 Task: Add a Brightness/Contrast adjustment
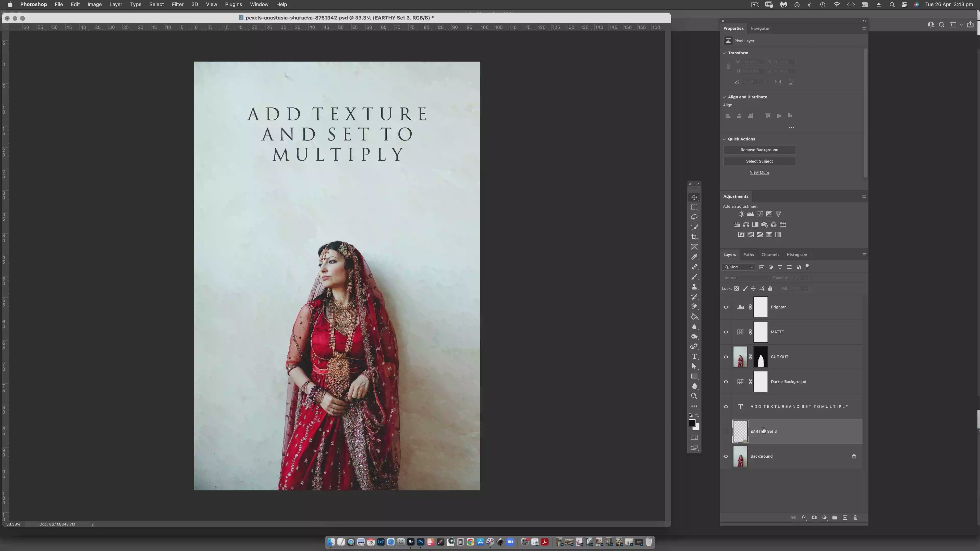741,214
